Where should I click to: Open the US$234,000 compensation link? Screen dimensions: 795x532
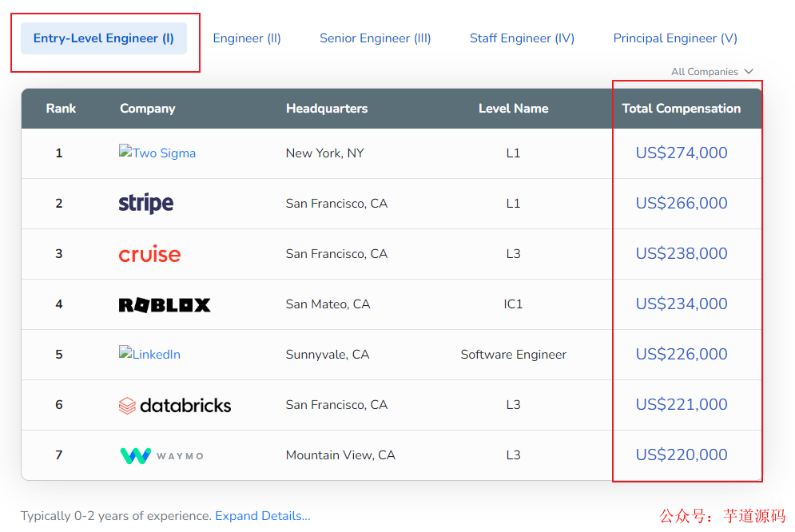pos(682,304)
